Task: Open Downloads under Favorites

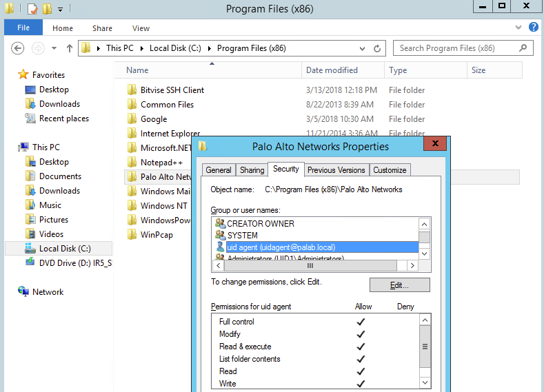Action: [59, 104]
